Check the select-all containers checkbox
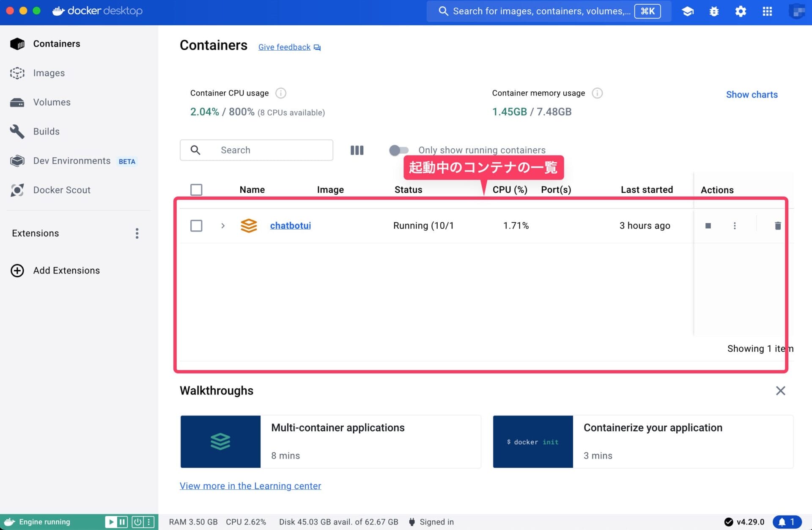Viewport: 812px width, 530px height. 196,190
